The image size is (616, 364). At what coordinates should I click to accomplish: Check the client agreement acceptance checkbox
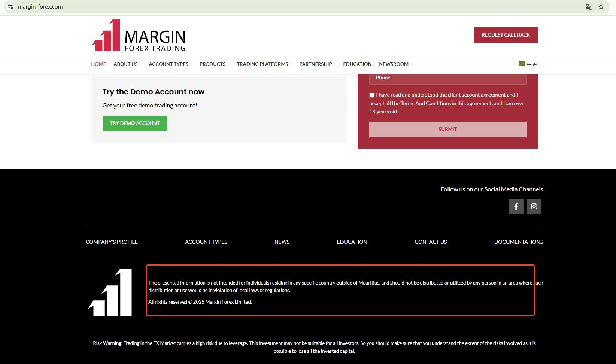coord(371,95)
